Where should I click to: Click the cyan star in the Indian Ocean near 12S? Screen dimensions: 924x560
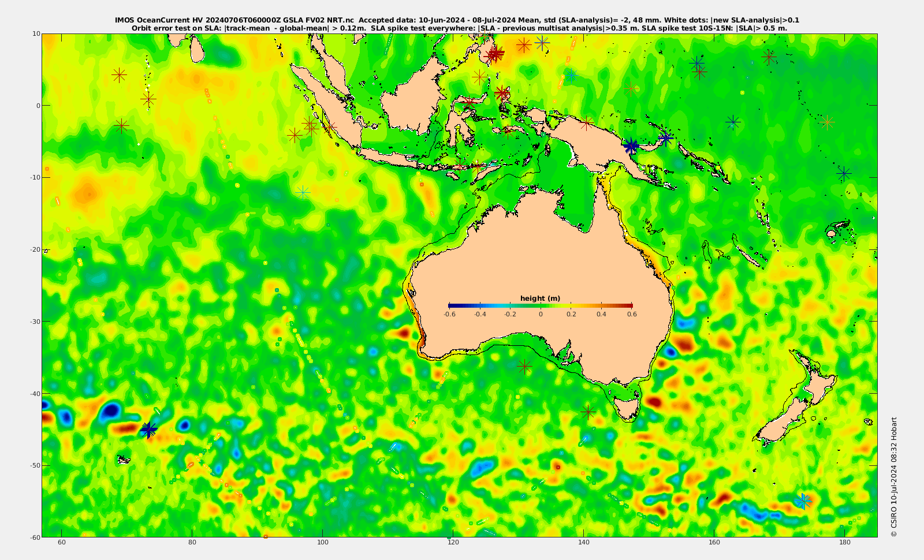click(303, 192)
